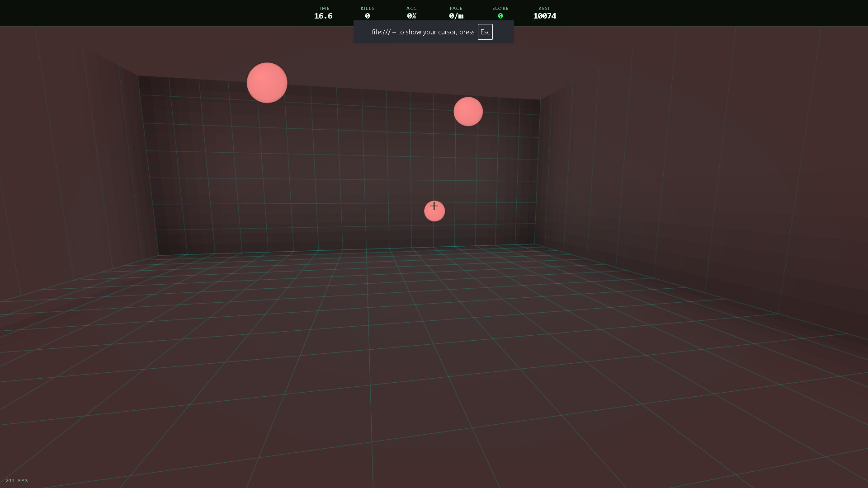868x488 pixels.
Task: Shoot the largest pink target sphere
Action: point(267,83)
